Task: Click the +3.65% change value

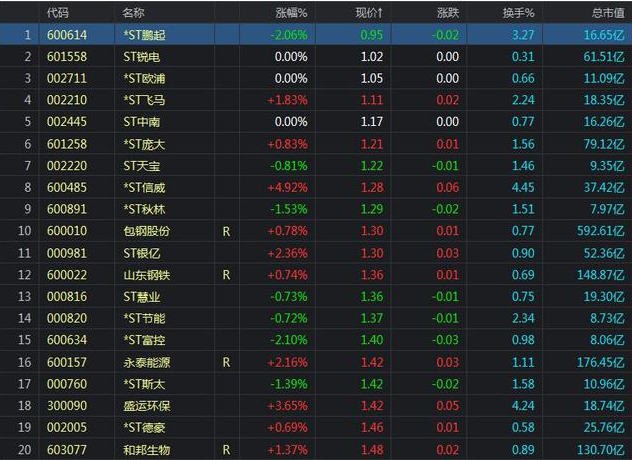Action: [288, 406]
